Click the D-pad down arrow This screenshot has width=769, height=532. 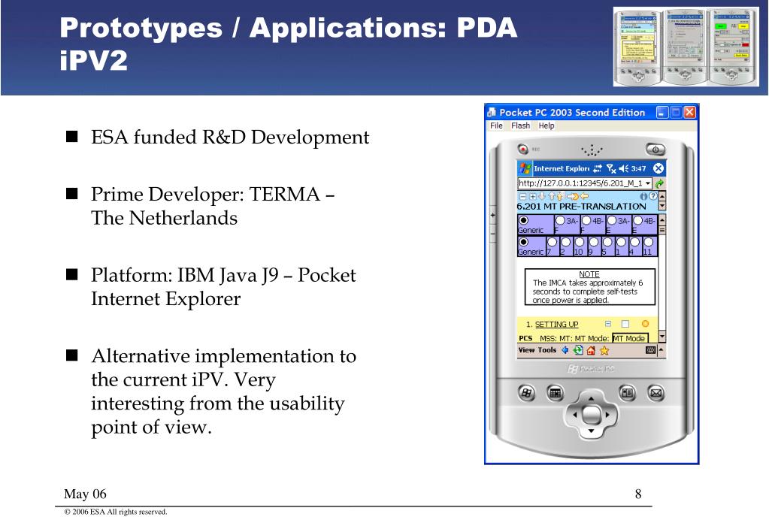[x=592, y=431]
